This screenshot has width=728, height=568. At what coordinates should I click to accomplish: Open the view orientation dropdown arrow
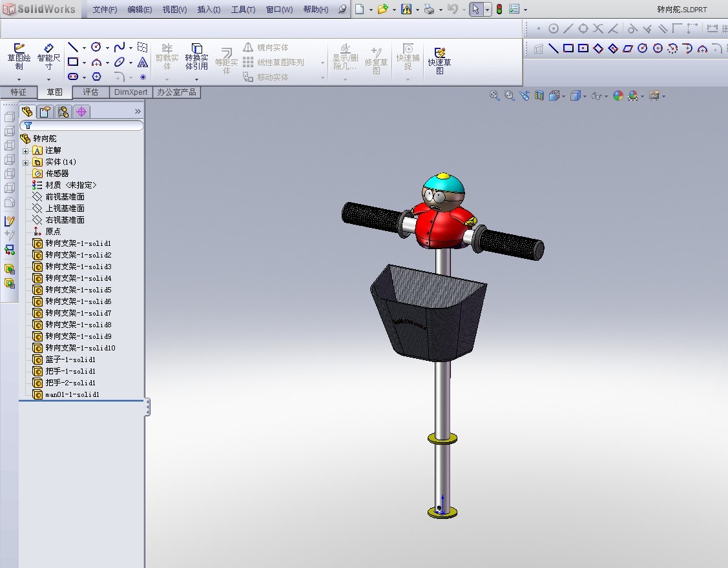[564, 97]
